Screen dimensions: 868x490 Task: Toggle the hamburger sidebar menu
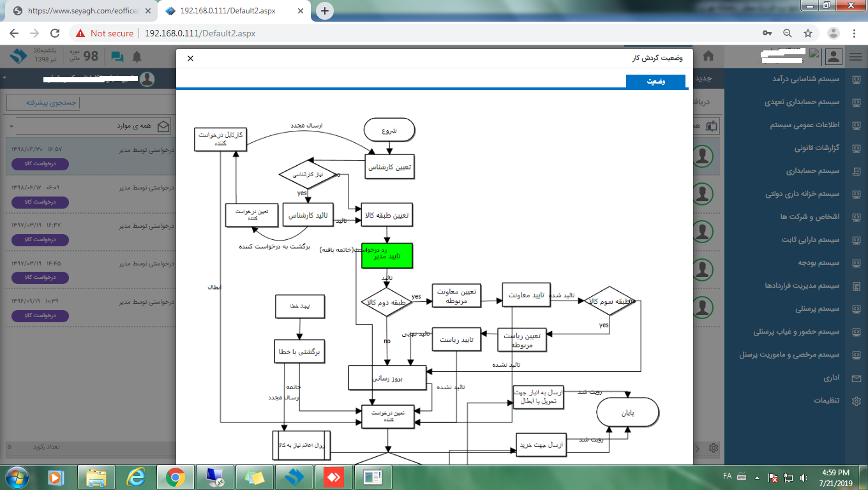[x=855, y=57]
